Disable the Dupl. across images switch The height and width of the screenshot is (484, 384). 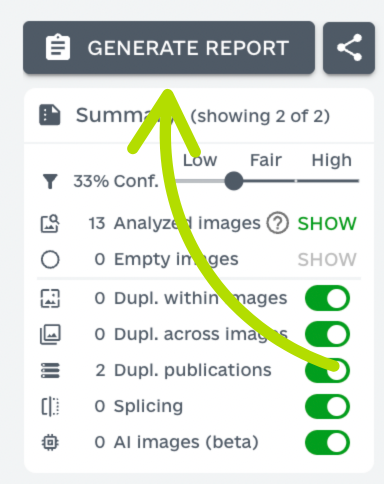click(x=327, y=334)
